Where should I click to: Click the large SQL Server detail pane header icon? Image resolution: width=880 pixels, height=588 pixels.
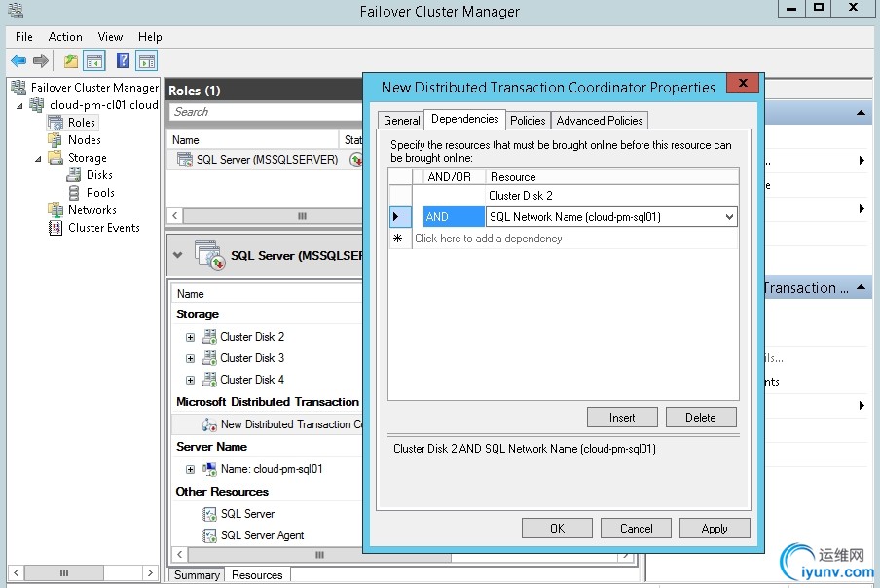point(210,255)
